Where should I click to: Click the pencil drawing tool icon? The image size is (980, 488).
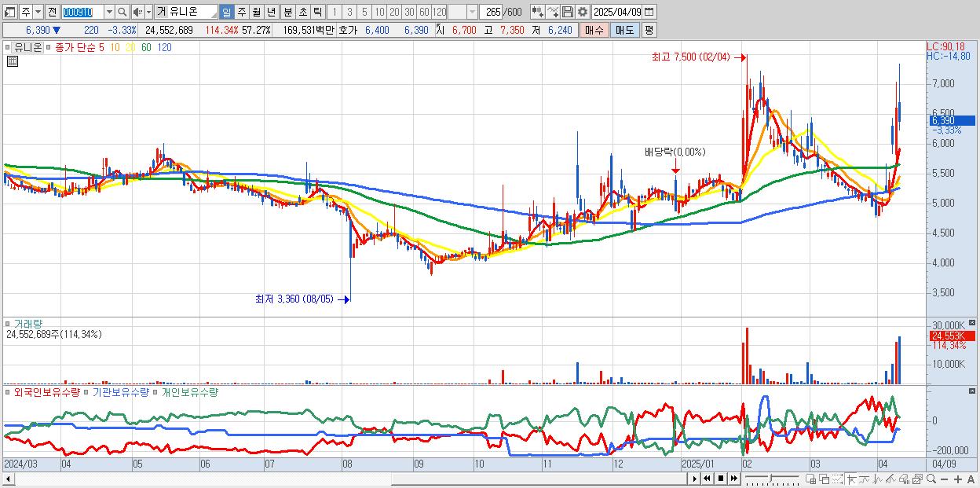point(890,479)
